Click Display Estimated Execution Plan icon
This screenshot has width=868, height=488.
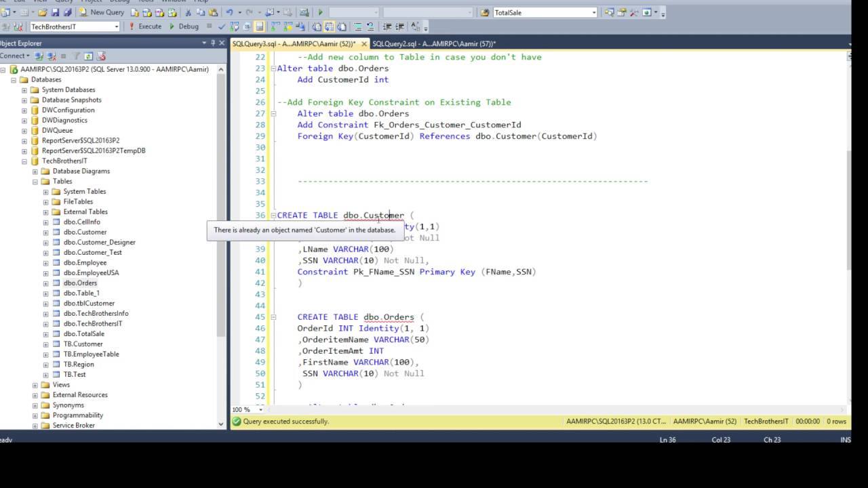pos(234,26)
